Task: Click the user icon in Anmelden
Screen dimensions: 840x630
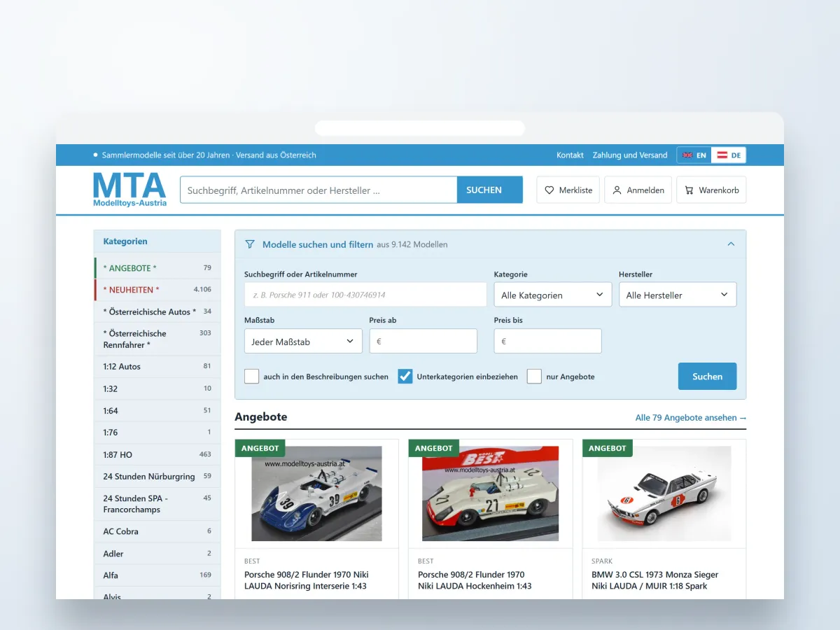Action: (617, 190)
